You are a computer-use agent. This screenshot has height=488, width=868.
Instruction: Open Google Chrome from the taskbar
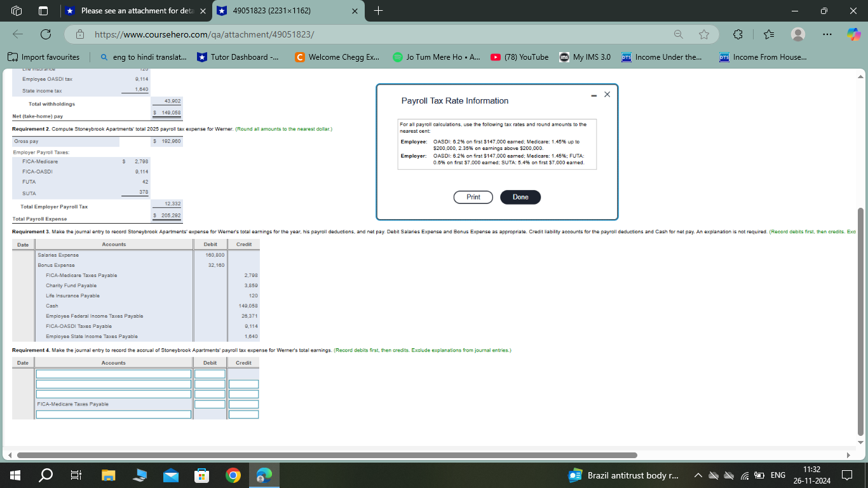pos(233,475)
